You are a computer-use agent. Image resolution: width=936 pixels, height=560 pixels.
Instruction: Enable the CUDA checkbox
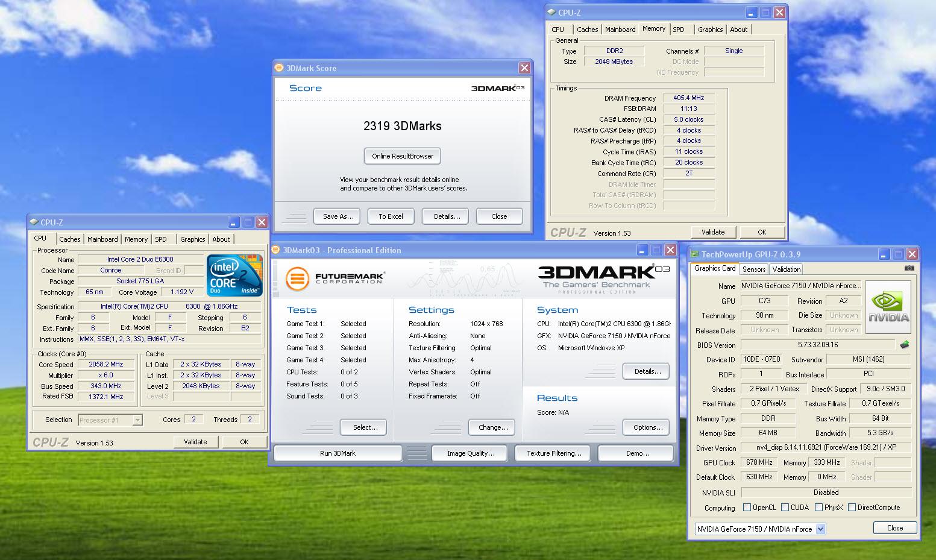click(785, 508)
